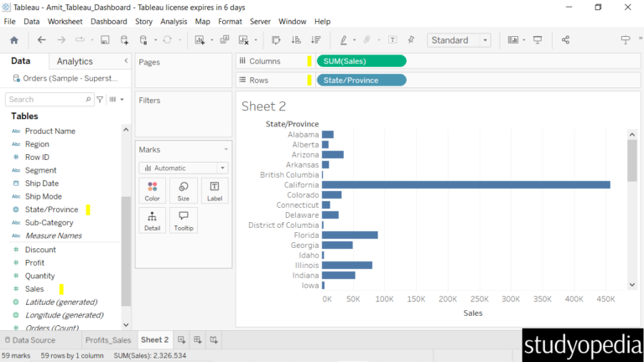Fix the axes with the pin icon
This screenshot has height=362, width=644.
(411, 40)
